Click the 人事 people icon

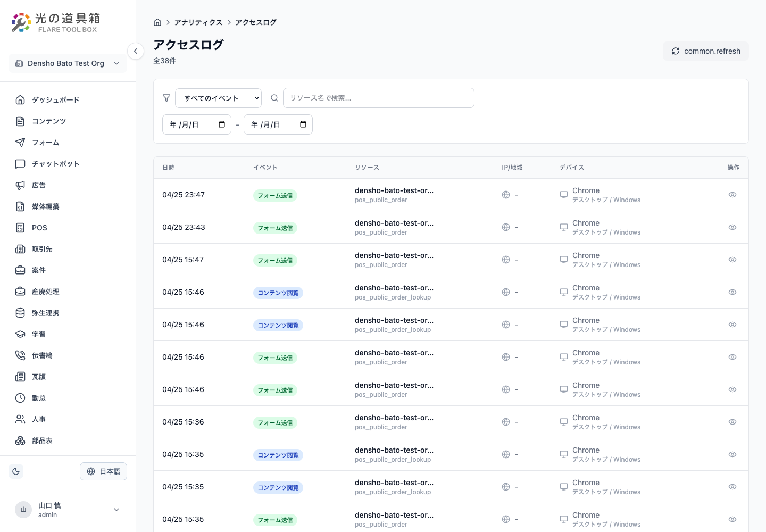(20, 419)
